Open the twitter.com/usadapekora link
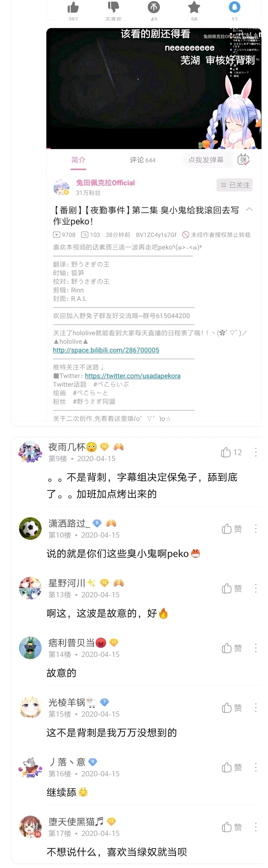The image size is (268, 868). click(133, 376)
